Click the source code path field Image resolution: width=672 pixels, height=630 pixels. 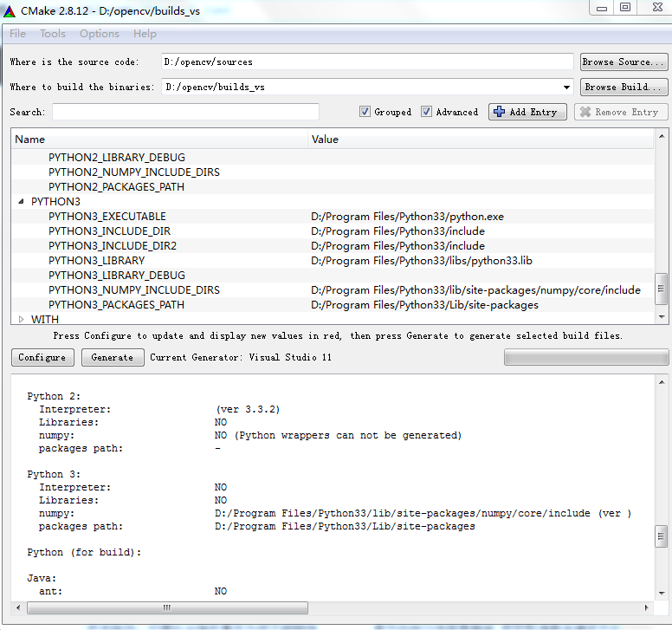click(x=367, y=62)
